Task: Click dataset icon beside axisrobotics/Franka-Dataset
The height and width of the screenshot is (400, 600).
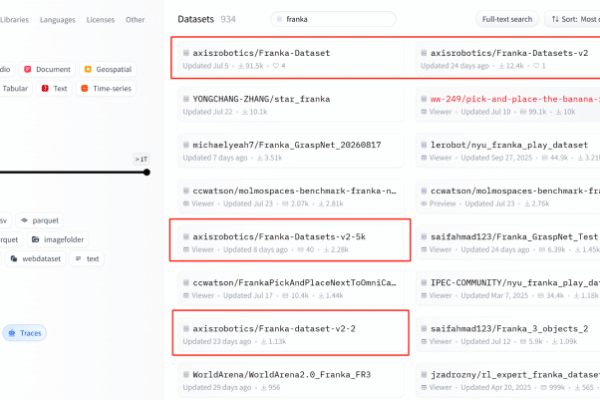Action: pyautogui.click(x=186, y=53)
